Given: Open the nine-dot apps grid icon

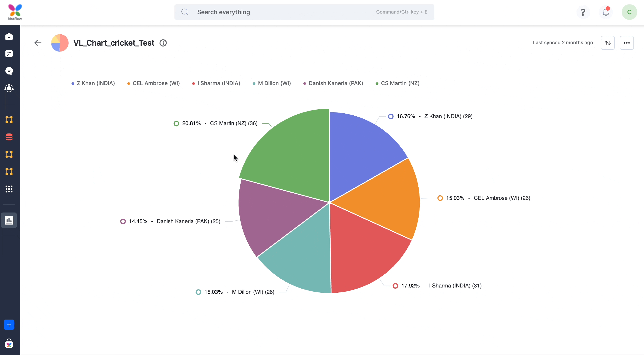Looking at the screenshot, I should pyautogui.click(x=9, y=189).
